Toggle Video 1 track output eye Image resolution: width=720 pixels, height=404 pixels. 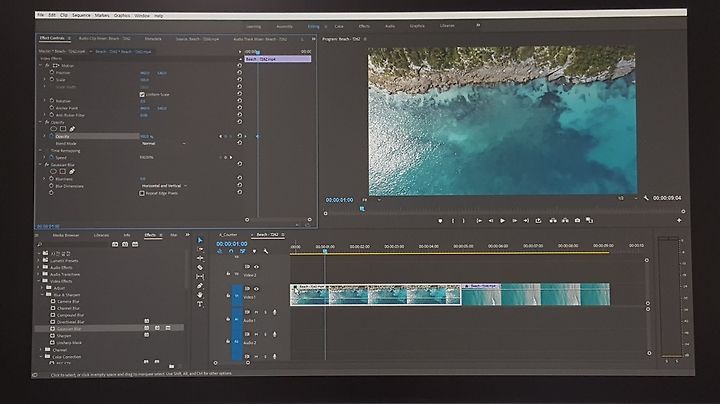(x=256, y=289)
